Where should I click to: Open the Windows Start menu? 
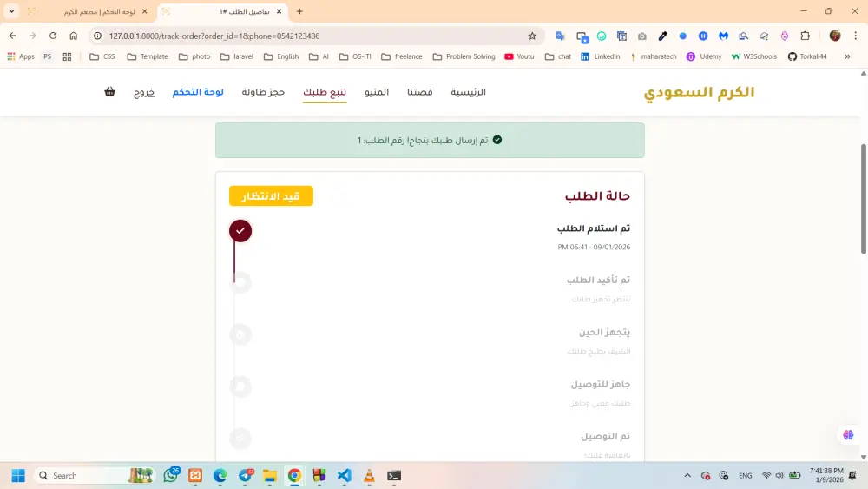(x=18, y=476)
